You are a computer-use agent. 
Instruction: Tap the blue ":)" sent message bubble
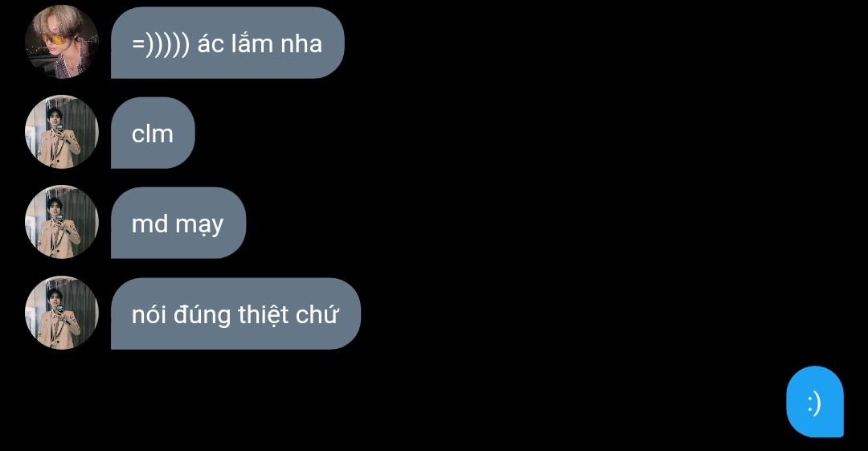point(815,402)
